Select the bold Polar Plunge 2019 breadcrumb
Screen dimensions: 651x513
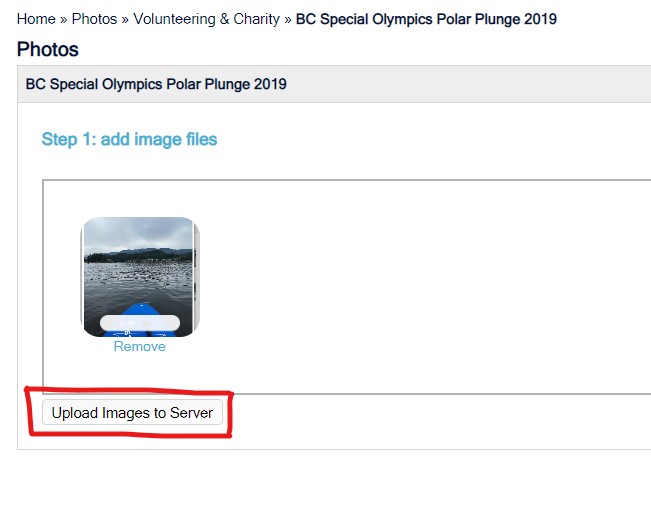tap(426, 19)
